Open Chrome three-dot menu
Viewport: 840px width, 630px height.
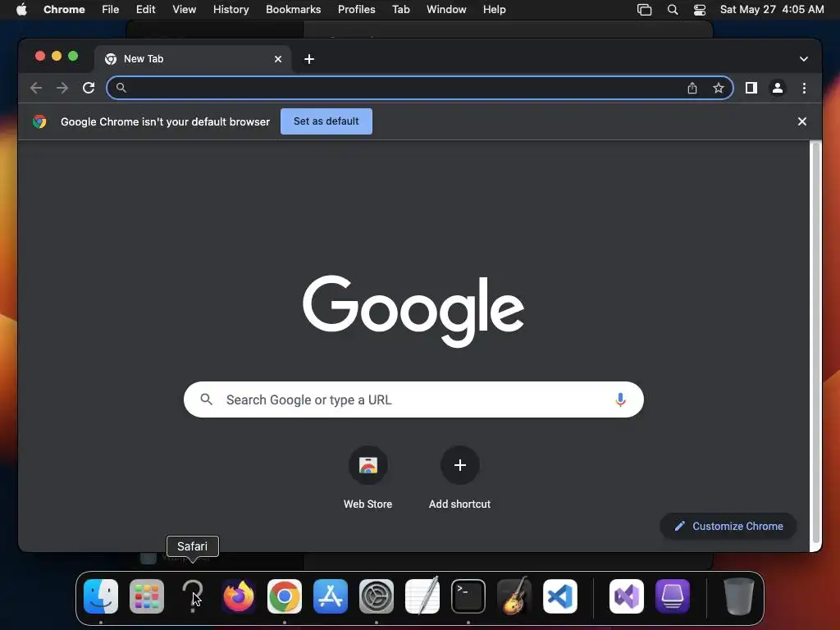tap(804, 88)
